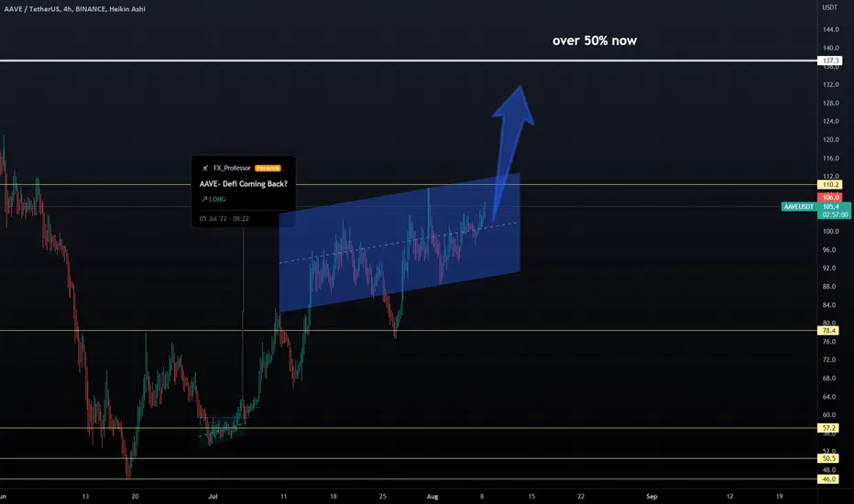Image resolution: width=854 pixels, height=504 pixels.
Task: Click the white 137.3 price label
Action: coord(829,60)
